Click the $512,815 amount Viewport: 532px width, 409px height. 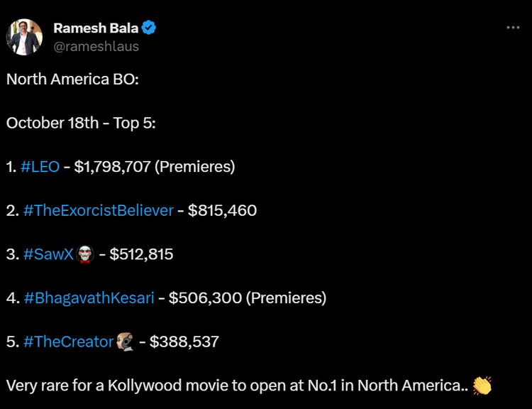[x=141, y=254]
